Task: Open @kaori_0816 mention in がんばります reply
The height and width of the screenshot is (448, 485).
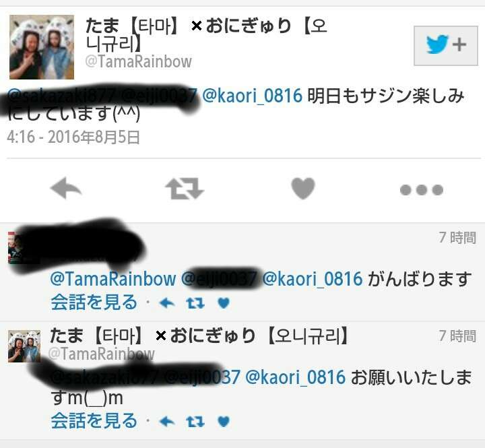Action: tap(313, 278)
